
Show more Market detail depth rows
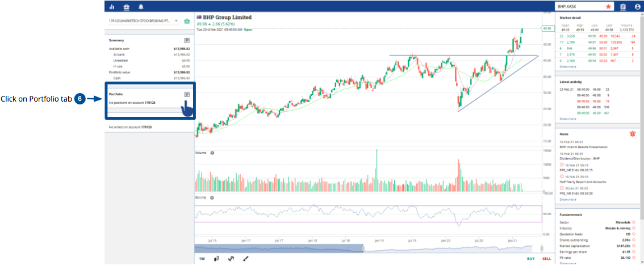567,66
